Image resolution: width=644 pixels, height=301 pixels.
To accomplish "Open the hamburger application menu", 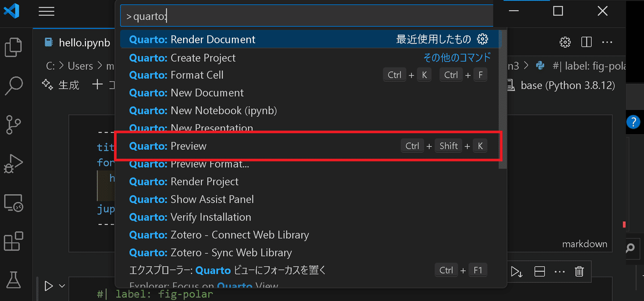I will pos(47,11).
